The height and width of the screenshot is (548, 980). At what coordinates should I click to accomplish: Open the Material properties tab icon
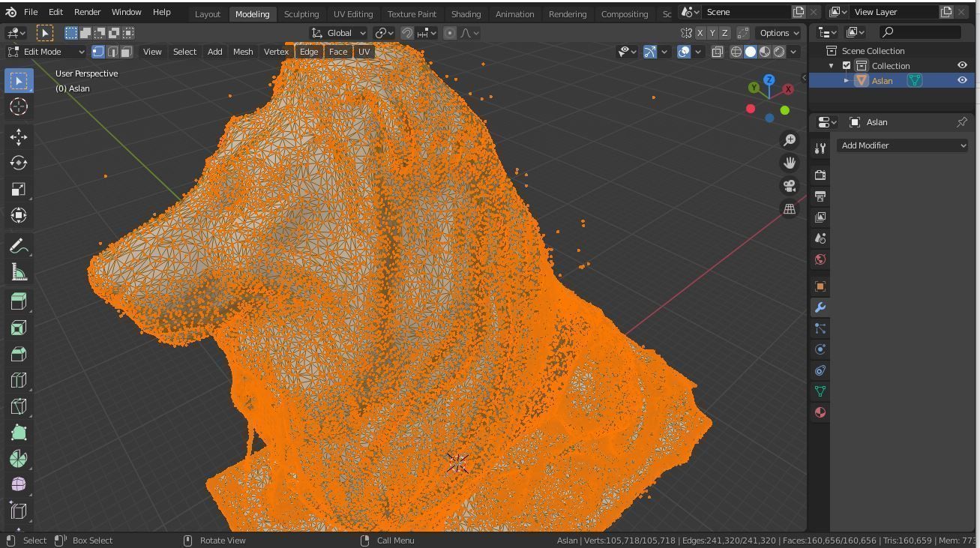(x=820, y=412)
